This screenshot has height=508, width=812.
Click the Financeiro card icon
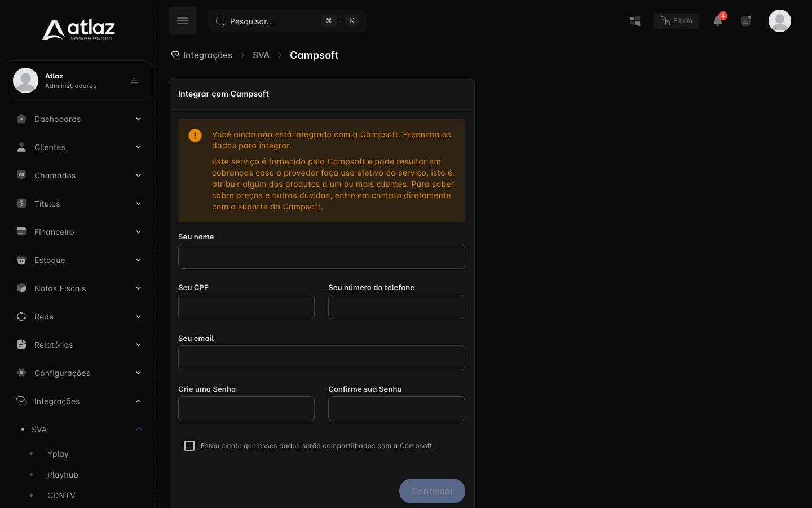pos(21,232)
